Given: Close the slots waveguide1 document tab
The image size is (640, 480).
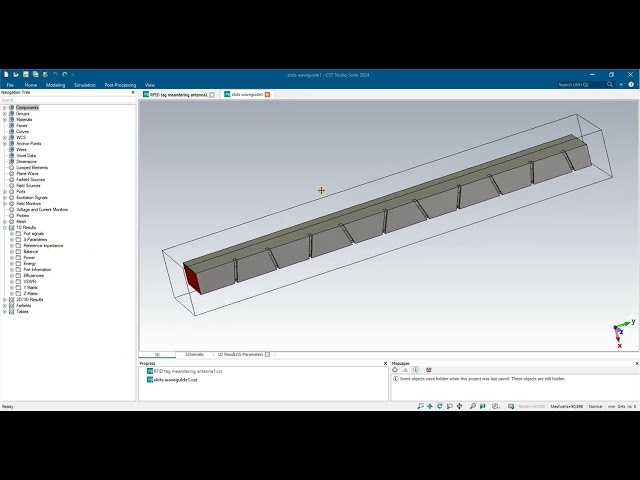Looking at the screenshot, I should [267, 94].
